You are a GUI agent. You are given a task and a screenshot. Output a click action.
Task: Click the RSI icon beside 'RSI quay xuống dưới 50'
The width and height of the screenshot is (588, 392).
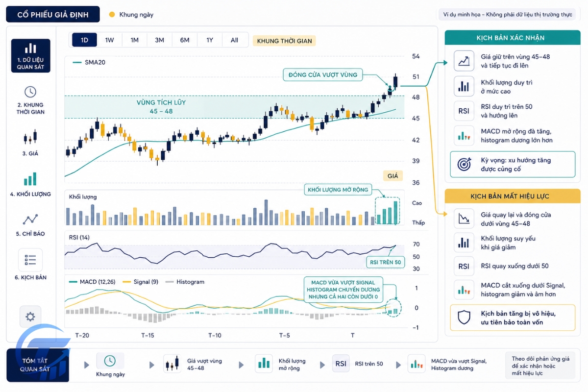pos(464,267)
